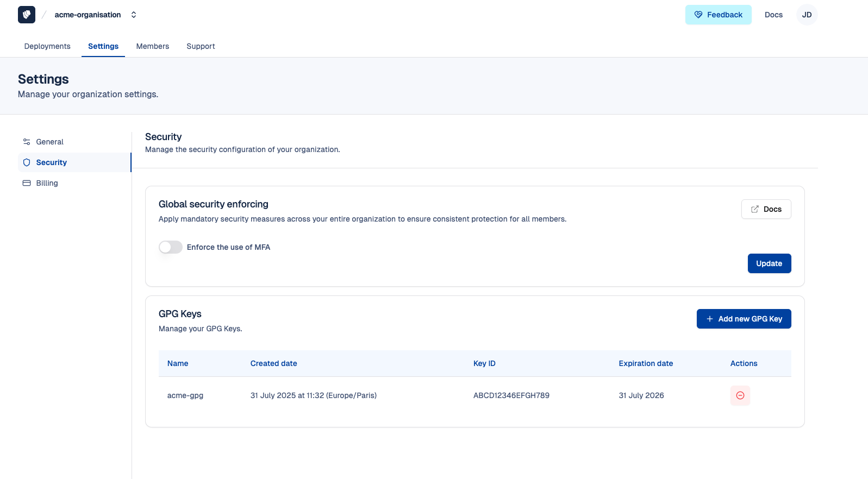This screenshot has width=868, height=479.
Task: Click the Feedback button
Action: coord(718,15)
